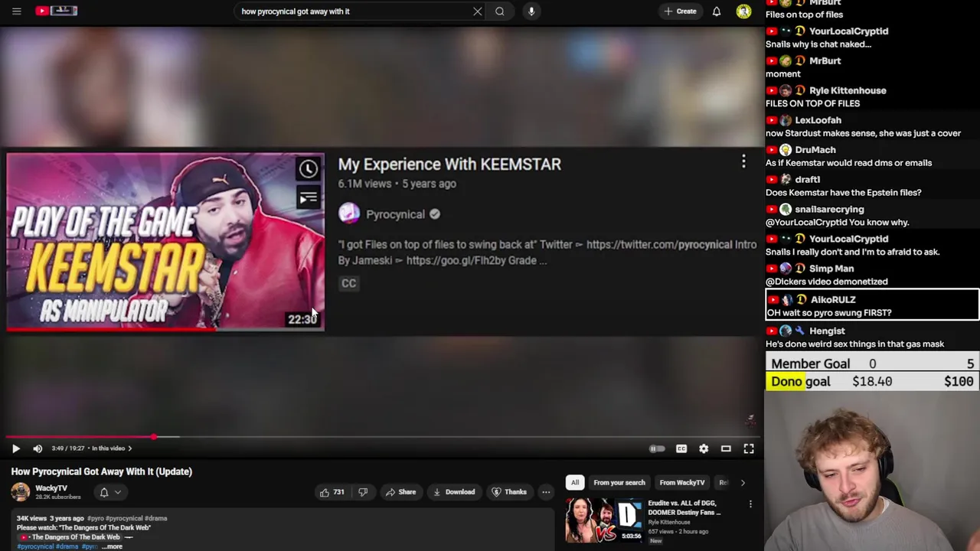Image resolution: width=980 pixels, height=551 pixels.
Task: Play the paused video
Action: (15, 448)
